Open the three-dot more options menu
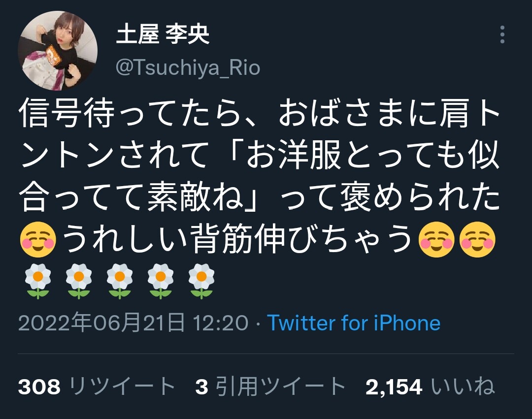This screenshot has width=532, height=419. pyautogui.click(x=502, y=34)
